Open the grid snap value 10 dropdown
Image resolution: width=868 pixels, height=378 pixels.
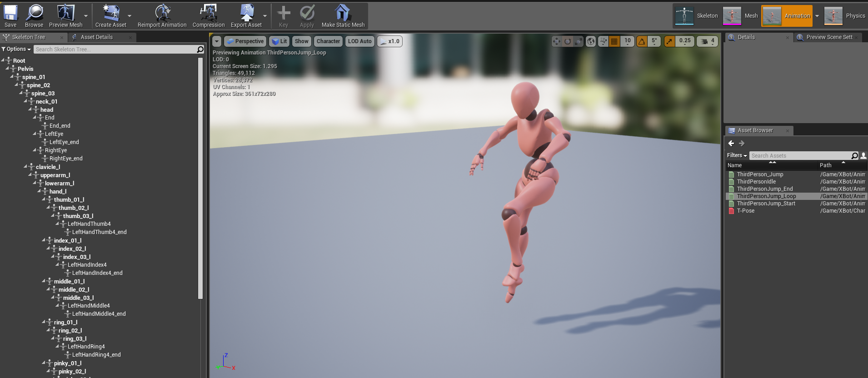628,41
